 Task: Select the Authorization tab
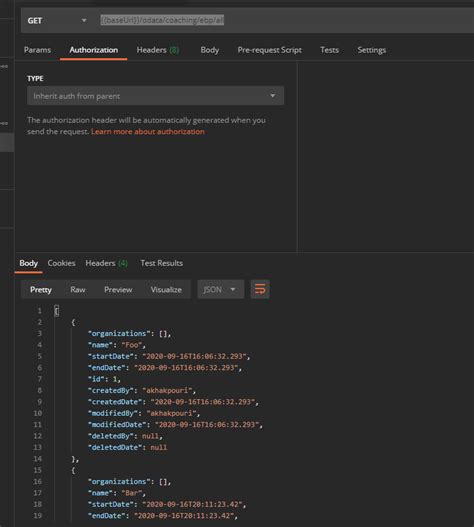(x=94, y=50)
